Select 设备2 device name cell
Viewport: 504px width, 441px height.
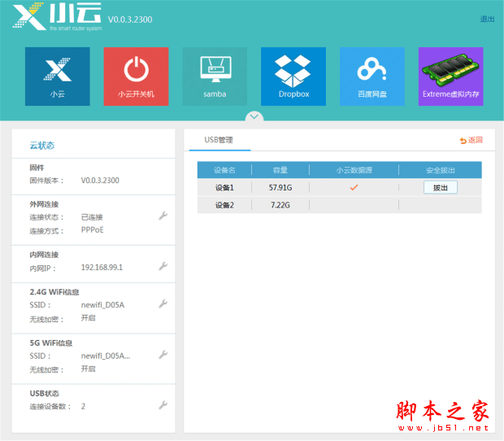click(224, 205)
